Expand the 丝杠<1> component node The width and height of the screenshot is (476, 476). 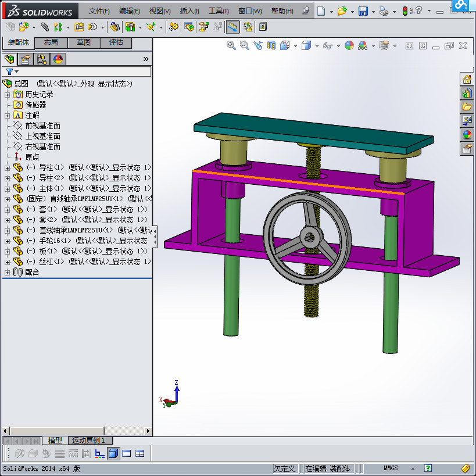(7, 262)
